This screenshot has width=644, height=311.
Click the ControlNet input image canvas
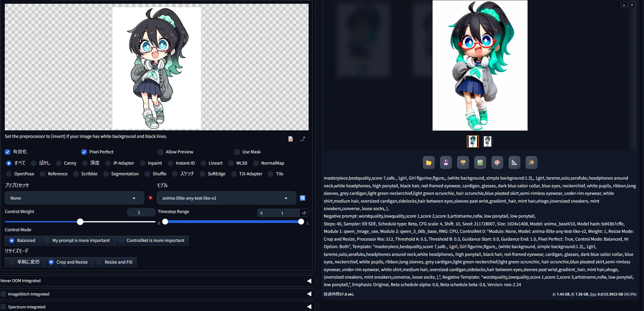(157, 67)
